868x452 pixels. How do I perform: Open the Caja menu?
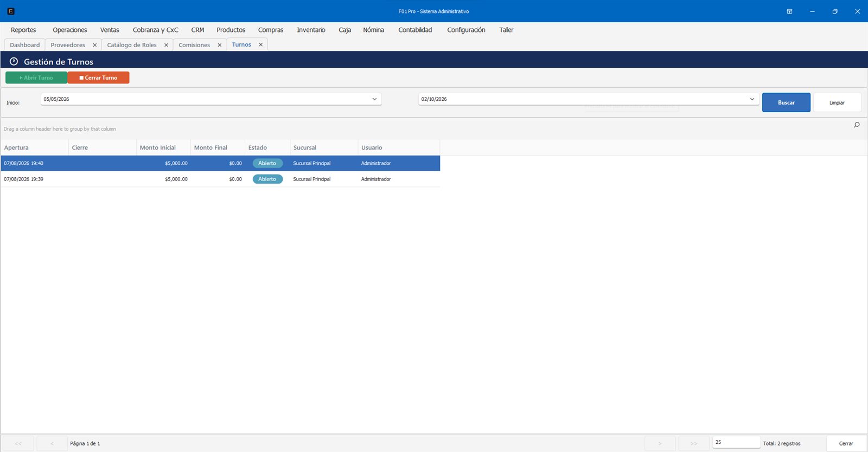point(344,30)
